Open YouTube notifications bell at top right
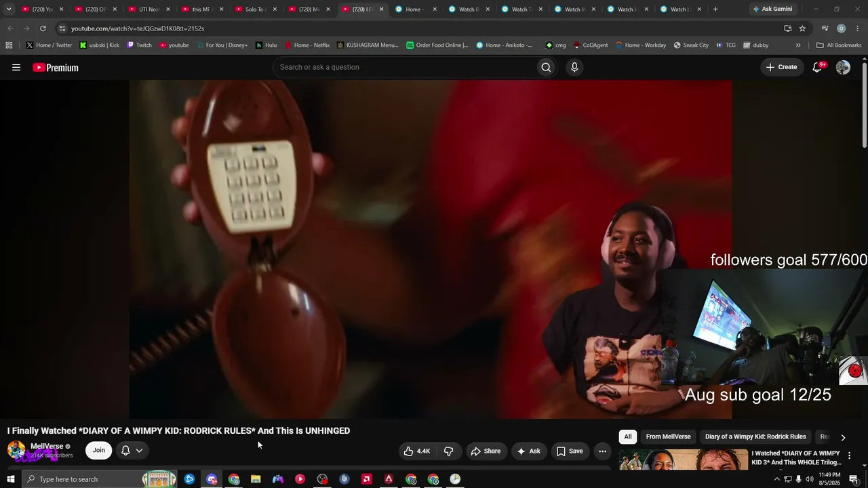This screenshot has width=868, height=488. 818,67
